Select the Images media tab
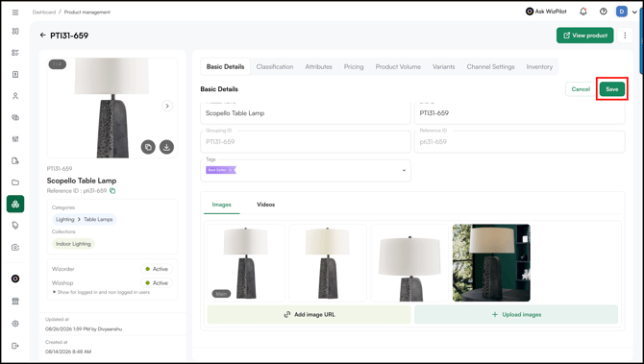The height and width of the screenshot is (364, 644). click(x=221, y=205)
